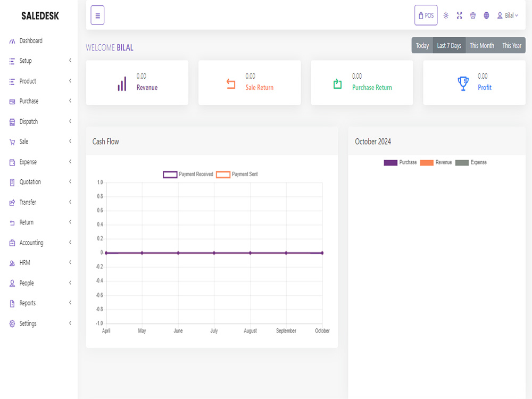Viewport: 532px width, 399px height.
Task: Expand the Expense menu chevron
Action: click(x=70, y=162)
